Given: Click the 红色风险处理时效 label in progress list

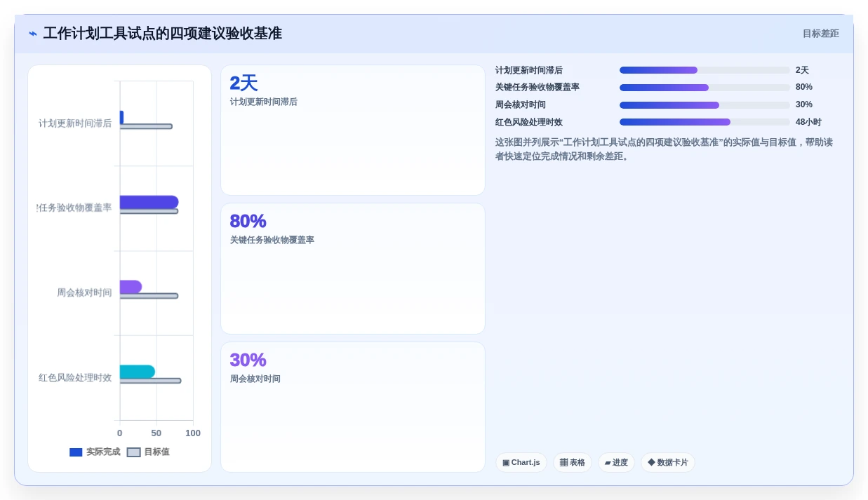Looking at the screenshot, I should (x=529, y=122).
